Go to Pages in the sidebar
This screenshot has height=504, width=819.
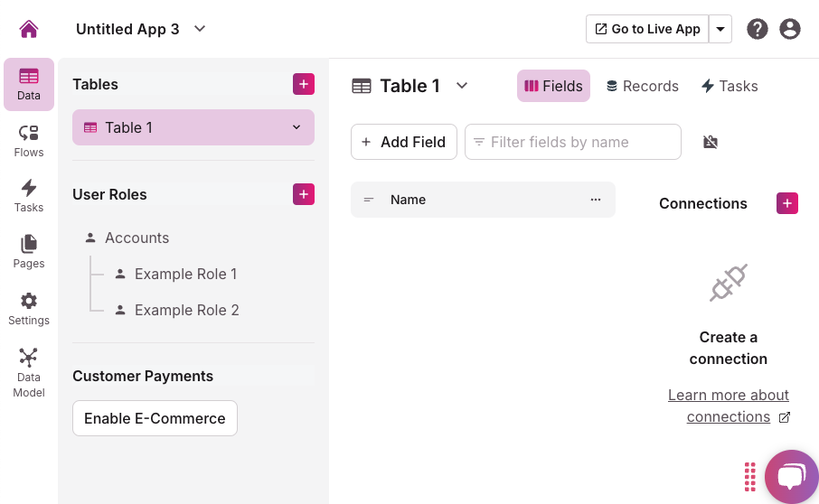click(x=29, y=252)
